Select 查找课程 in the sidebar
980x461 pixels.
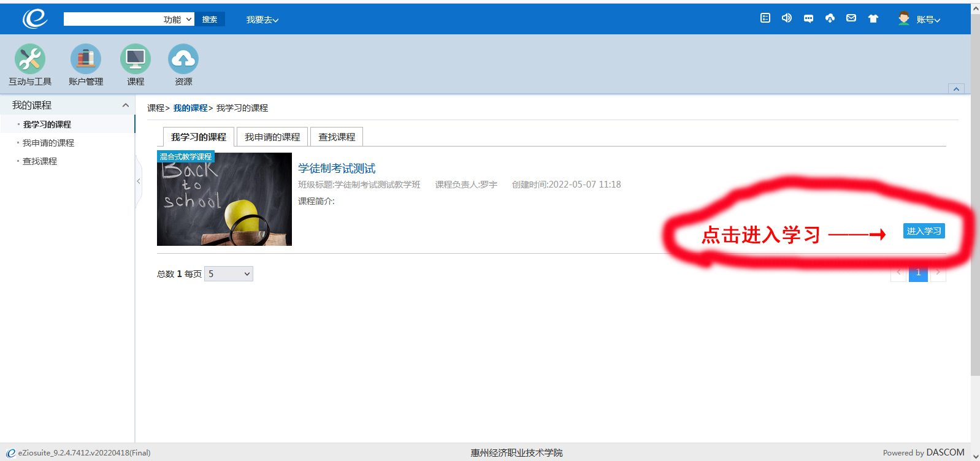click(40, 161)
